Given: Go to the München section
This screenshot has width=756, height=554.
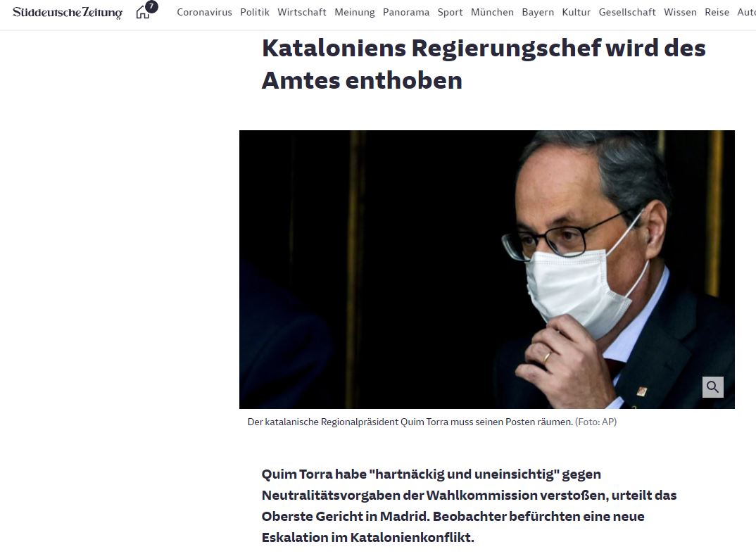Looking at the screenshot, I should (492, 12).
